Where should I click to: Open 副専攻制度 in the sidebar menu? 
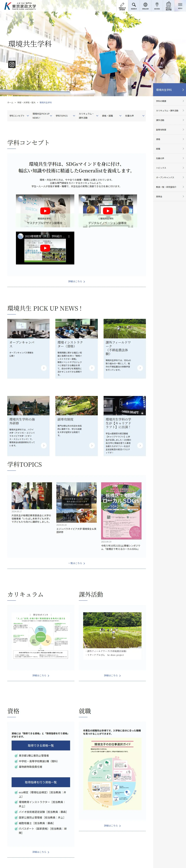tap(169, 130)
